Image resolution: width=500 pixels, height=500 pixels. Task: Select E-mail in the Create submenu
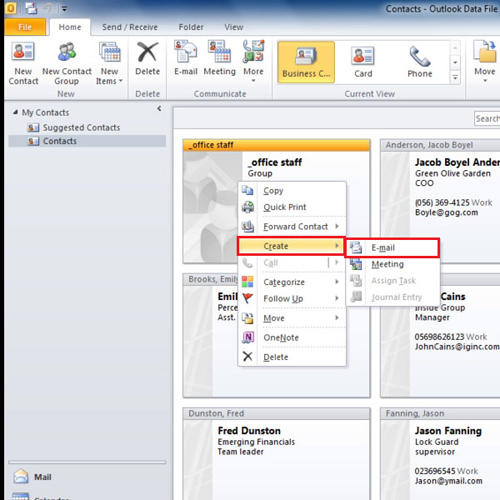coord(392,248)
